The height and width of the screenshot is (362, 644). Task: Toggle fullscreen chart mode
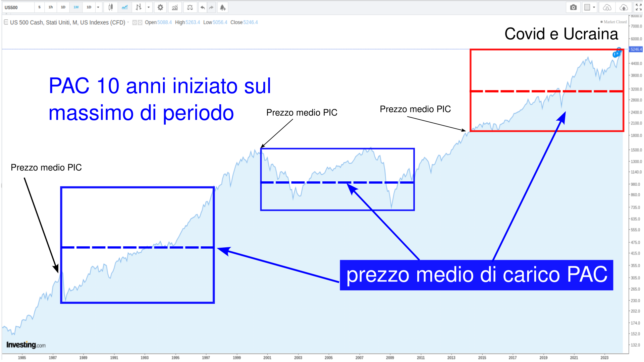click(638, 7)
